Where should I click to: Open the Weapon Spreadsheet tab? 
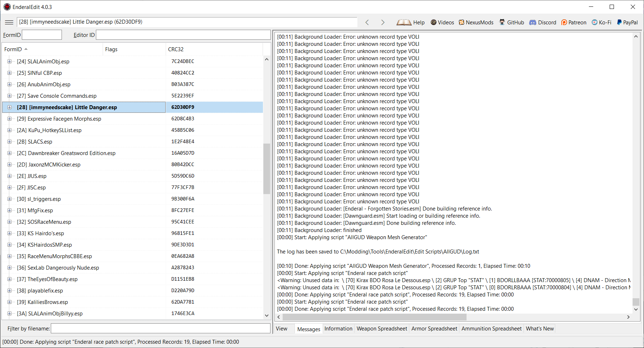(x=382, y=329)
